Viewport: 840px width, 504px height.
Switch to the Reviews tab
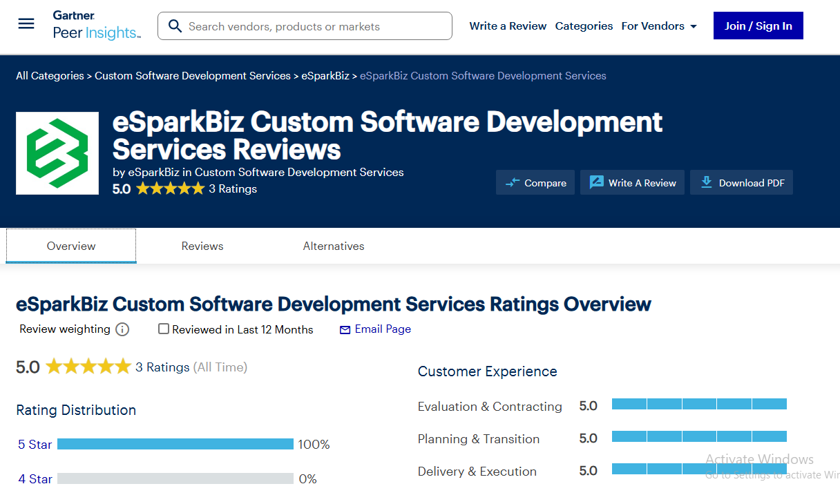[x=202, y=246]
